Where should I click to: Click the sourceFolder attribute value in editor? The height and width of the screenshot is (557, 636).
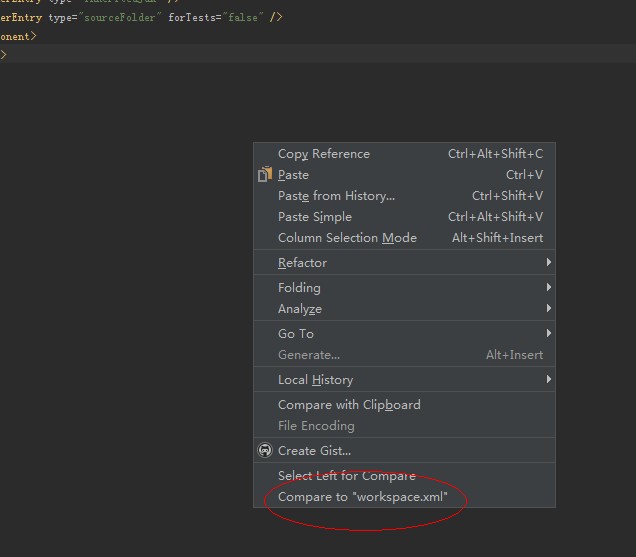(x=120, y=17)
